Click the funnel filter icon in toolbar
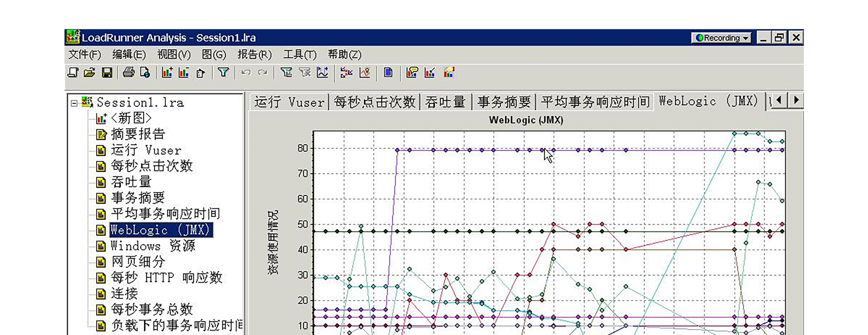The image size is (868, 335). point(223,72)
